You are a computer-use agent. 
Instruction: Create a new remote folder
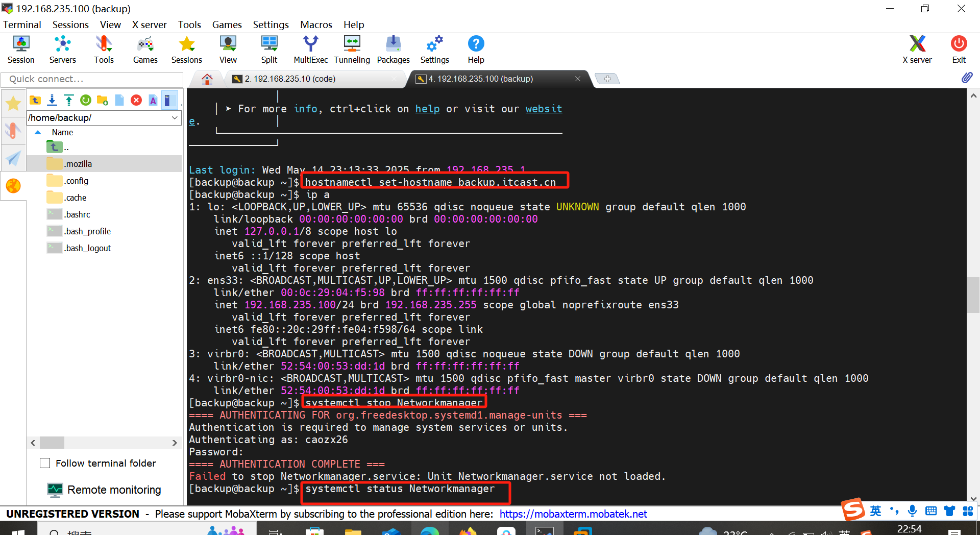click(103, 100)
